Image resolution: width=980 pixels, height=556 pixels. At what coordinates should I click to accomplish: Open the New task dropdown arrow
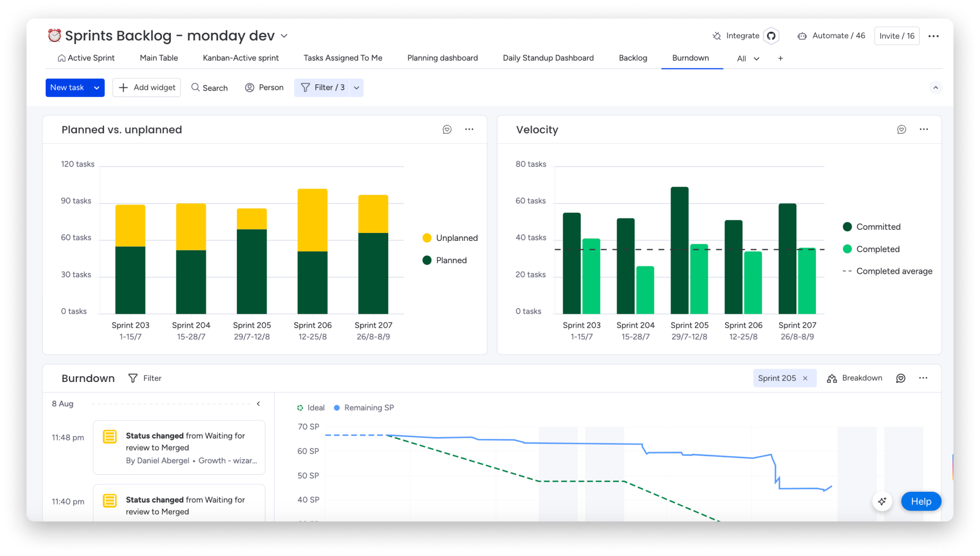97,88
